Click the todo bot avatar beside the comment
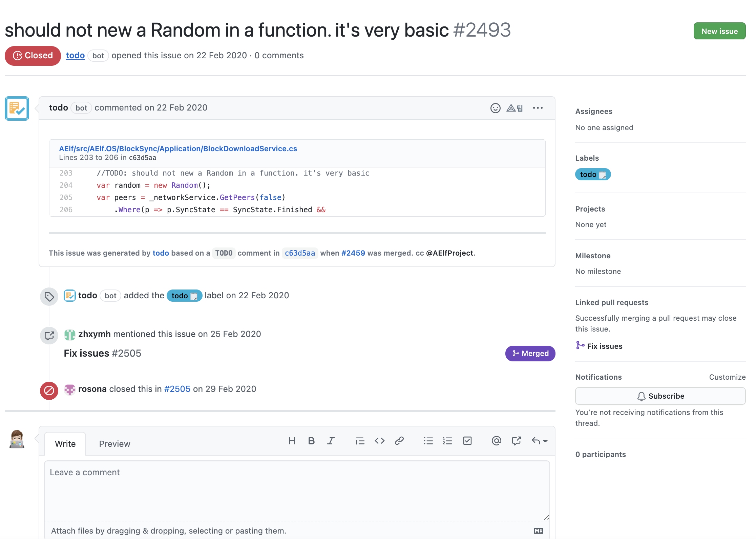Screen dimensions: 756x539 [17, 108]
